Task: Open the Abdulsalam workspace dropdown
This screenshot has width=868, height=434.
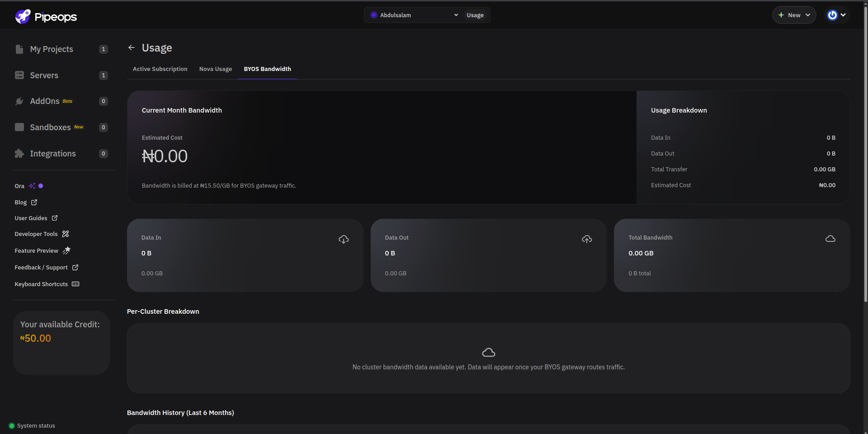Action: pos(414,15)
